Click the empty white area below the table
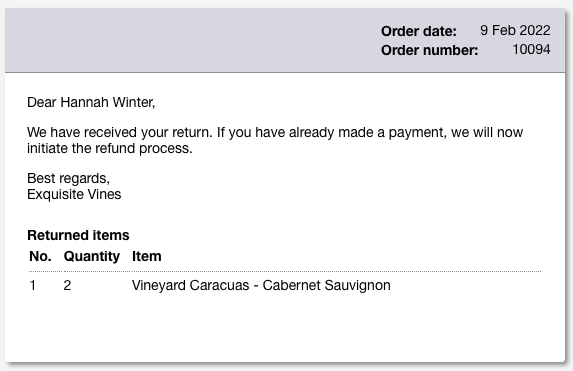The image size is (573, 371). 285,329
